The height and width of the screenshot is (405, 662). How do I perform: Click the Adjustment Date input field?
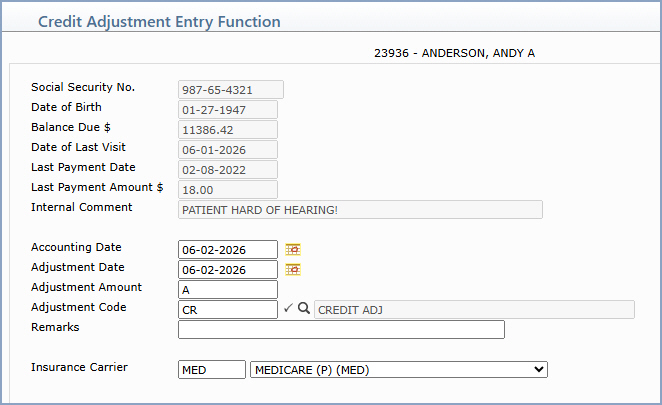click(x=228, y=269)
